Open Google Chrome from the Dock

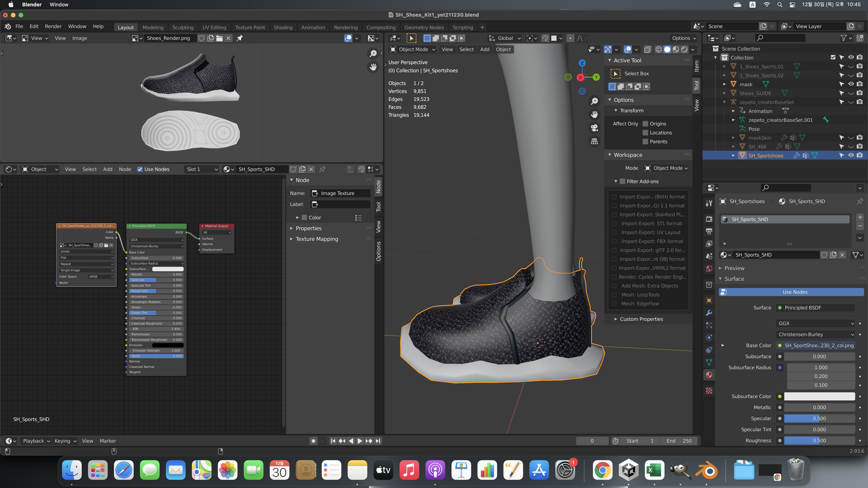pos(603,470)
